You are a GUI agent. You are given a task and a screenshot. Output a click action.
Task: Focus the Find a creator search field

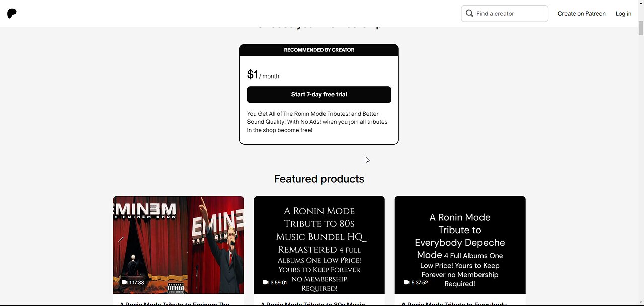click(x=505, y=14)
